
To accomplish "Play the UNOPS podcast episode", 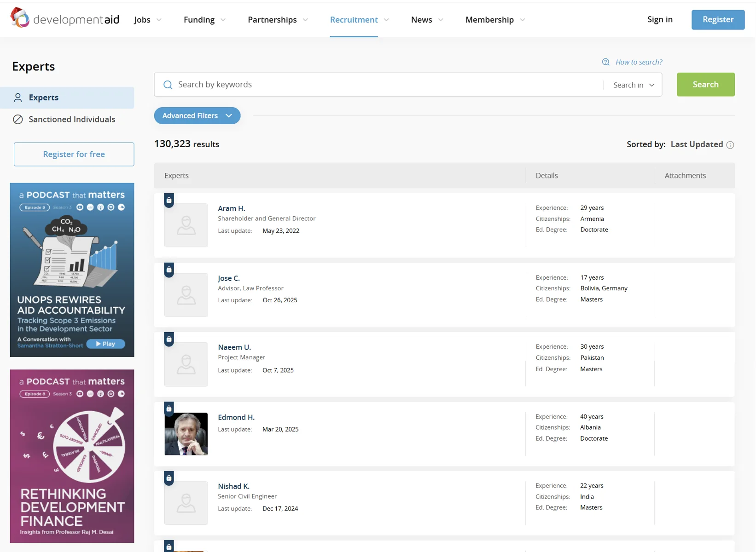I will (x=105, y=344).
